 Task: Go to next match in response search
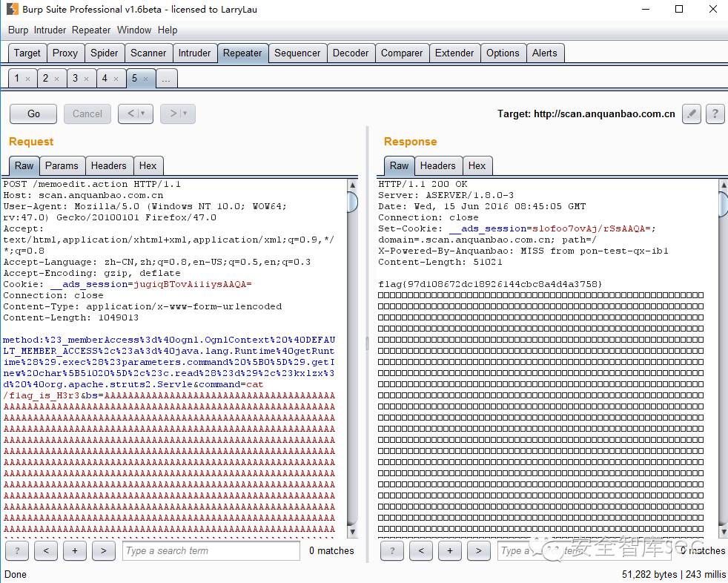pyautogui.click(x=479, y=551)
